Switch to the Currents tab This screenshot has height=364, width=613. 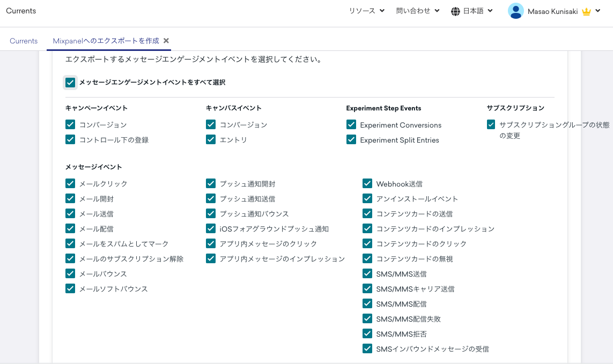24,41
